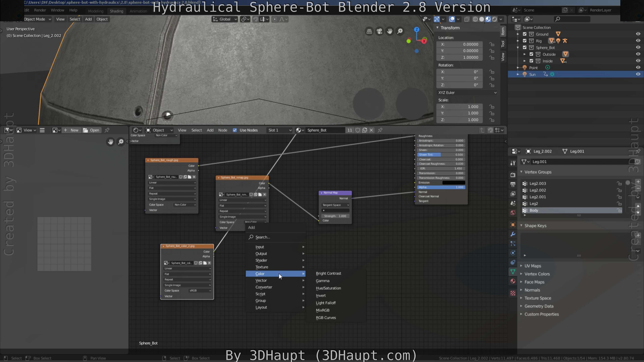Screen dimensions: 644x362
Task: Toggle viewport overlays
Action: pyautogui.click(x=452, y=19)
